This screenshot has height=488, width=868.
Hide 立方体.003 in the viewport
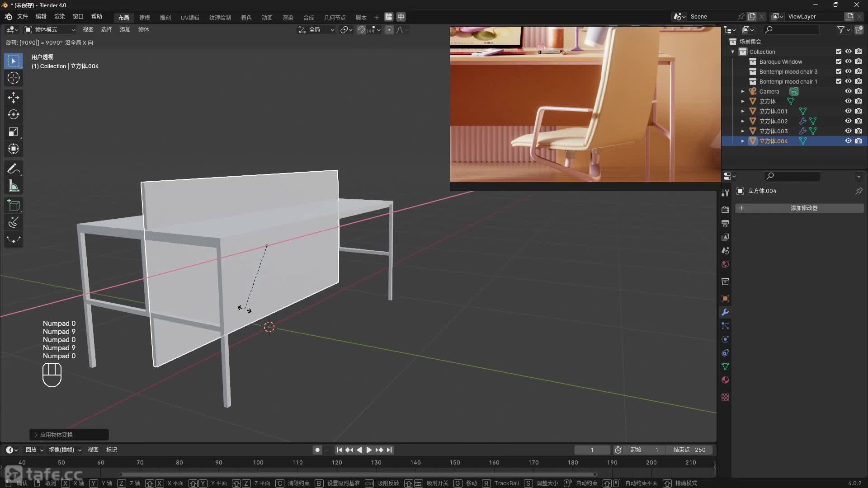click(849, 131)
